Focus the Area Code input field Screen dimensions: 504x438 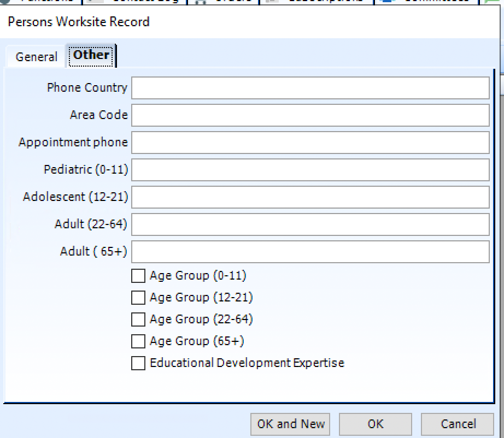coord(310,115)
